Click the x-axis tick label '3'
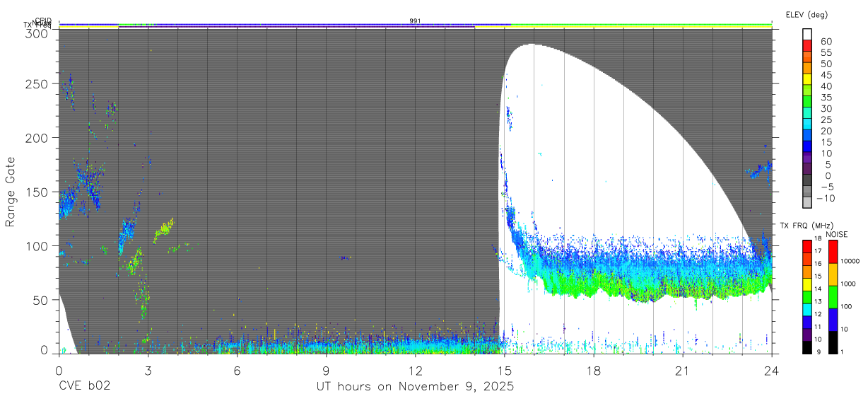Viewport: 868px width, 401px height. (x=148, y=370)
